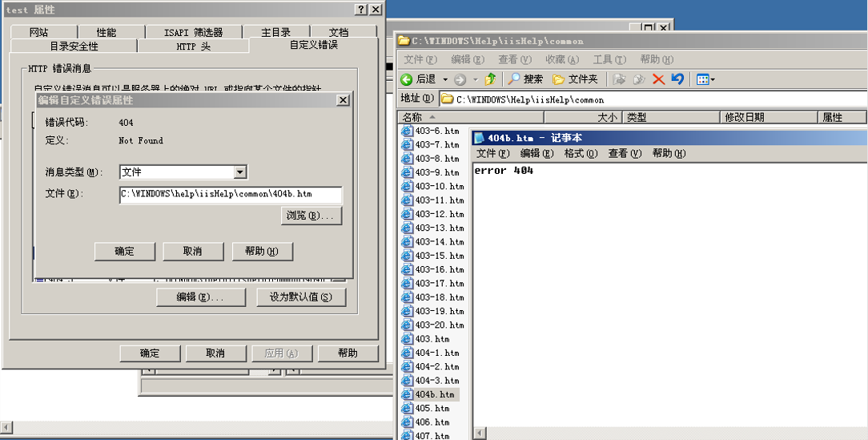
Task: Select file 403-15.htm
Action: pos(433,256)
